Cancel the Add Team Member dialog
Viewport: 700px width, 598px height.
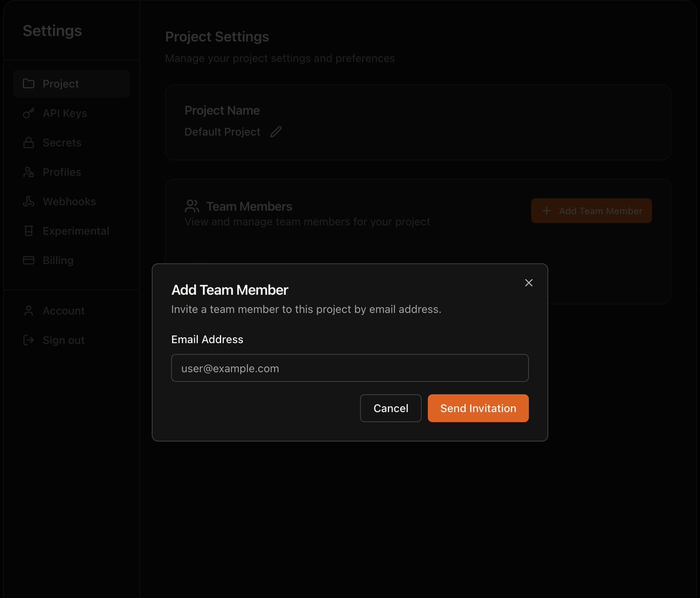pos(390,408)
